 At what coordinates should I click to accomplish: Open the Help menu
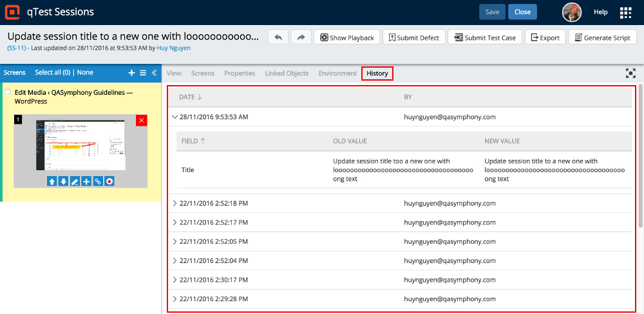[600, 12]
